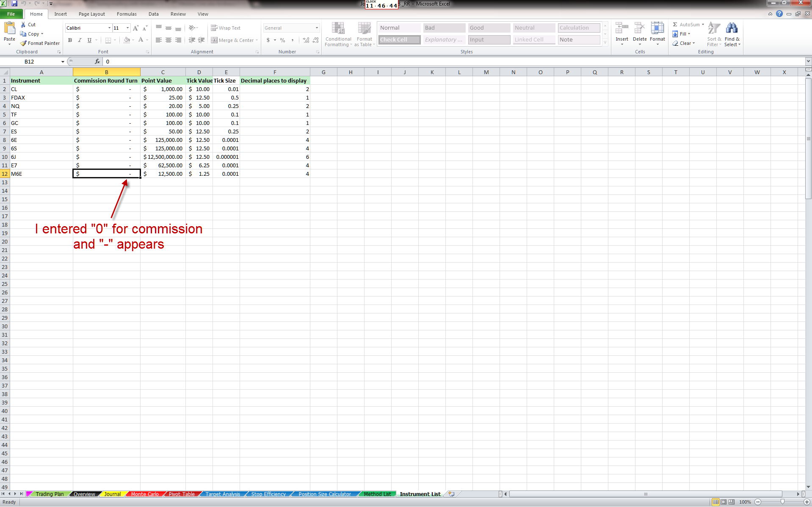Apply the Font Color letter A
The height and width of the screenshot is (507, 812).
click(141, 40)
